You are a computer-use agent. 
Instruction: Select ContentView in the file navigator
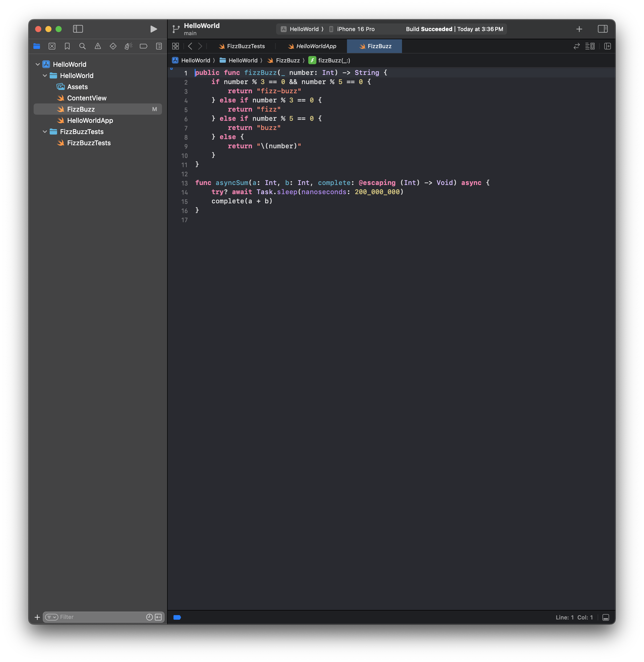pos(87,98)
